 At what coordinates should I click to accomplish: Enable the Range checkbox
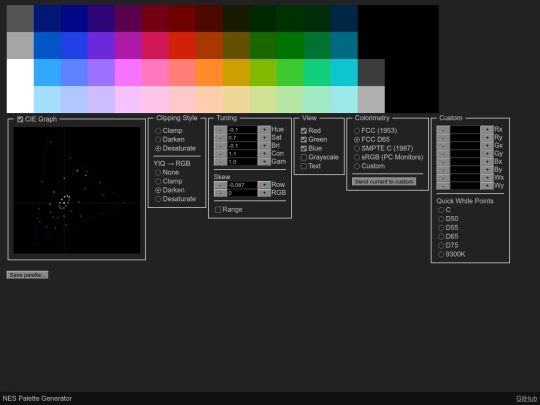218,209
